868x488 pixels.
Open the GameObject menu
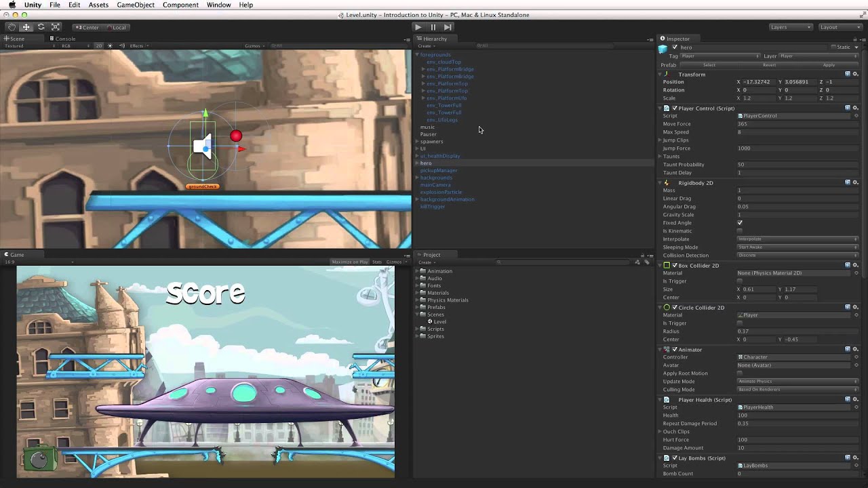coord(136,5)
